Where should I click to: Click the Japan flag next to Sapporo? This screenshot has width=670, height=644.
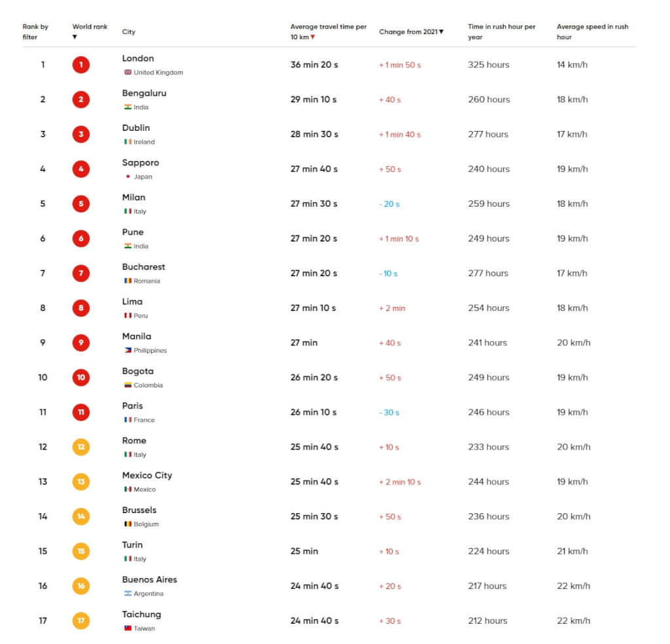128,177
